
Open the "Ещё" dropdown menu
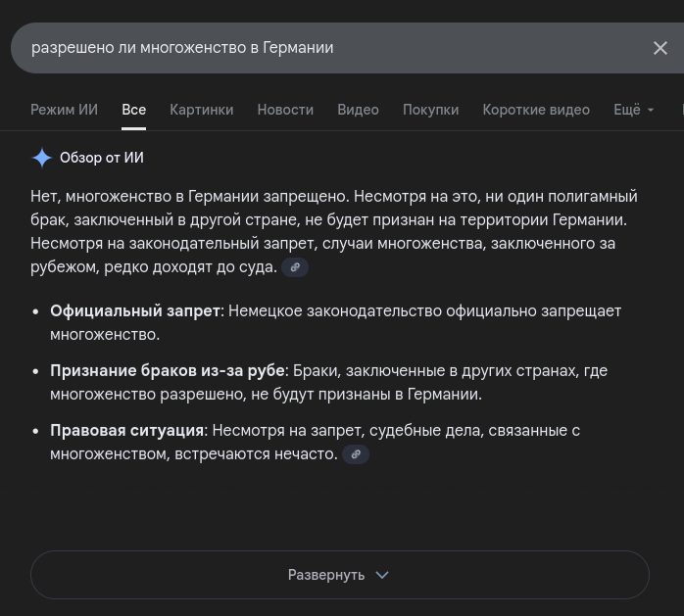(x=633, y=110)
